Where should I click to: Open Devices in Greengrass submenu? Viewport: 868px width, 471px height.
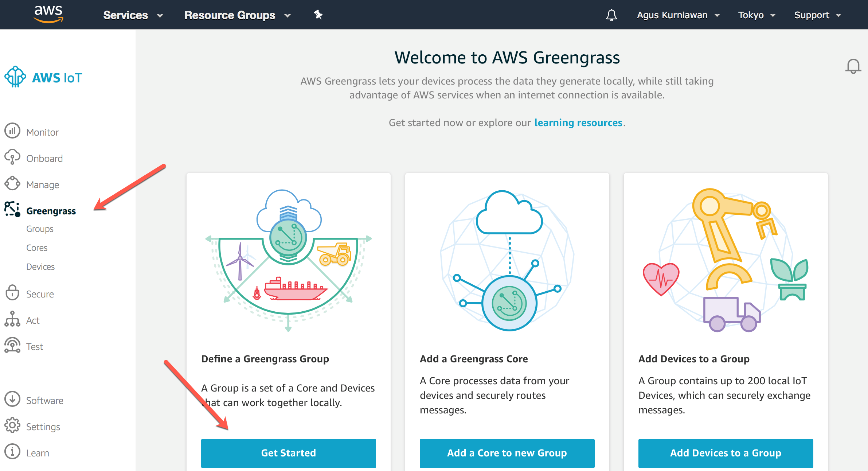pos(40,267)
